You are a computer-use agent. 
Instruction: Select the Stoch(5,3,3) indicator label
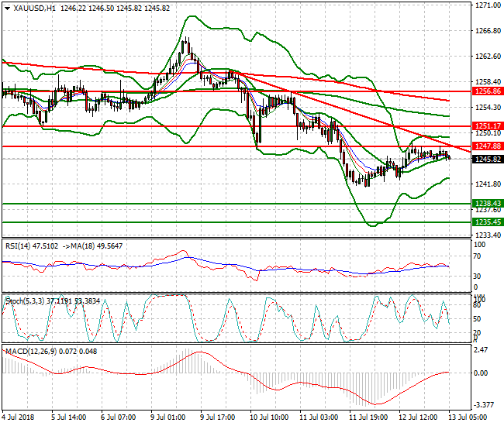tap(23, 298)
